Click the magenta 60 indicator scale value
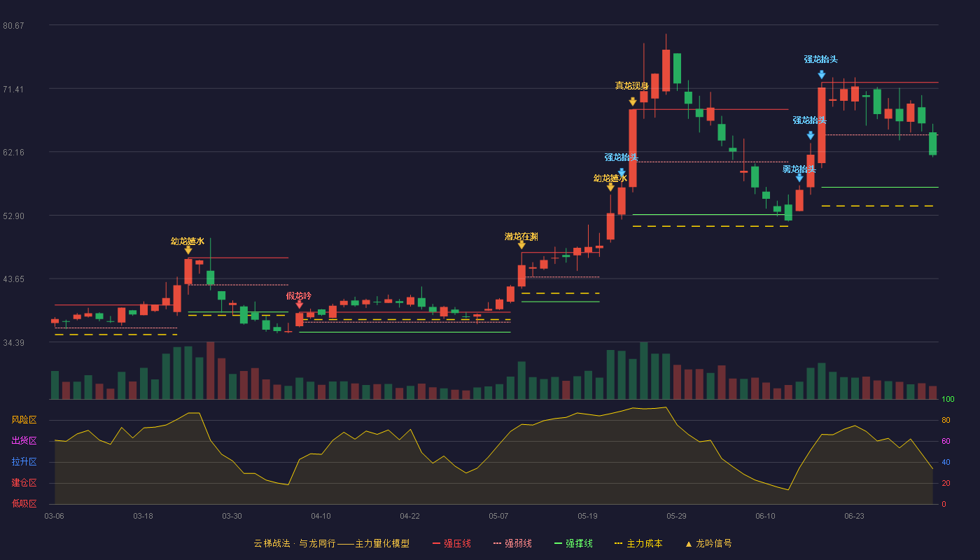Viewport: 980px width, 560px height. click(946, 442)
